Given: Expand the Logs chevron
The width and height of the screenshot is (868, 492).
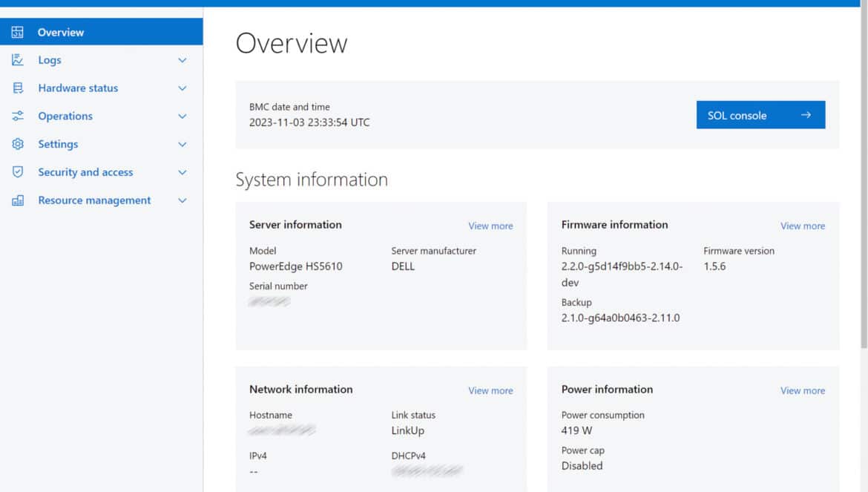Looking at the screenshot, I should tap(182, 60).
